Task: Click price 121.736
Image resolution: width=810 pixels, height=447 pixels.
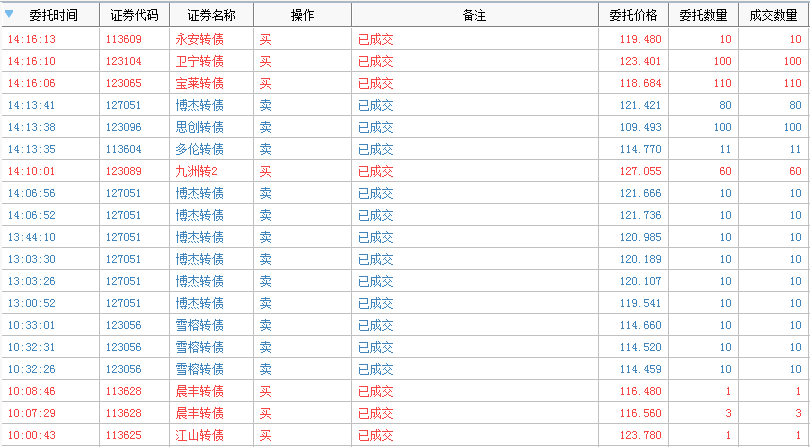Action: [x=641, y=215]
